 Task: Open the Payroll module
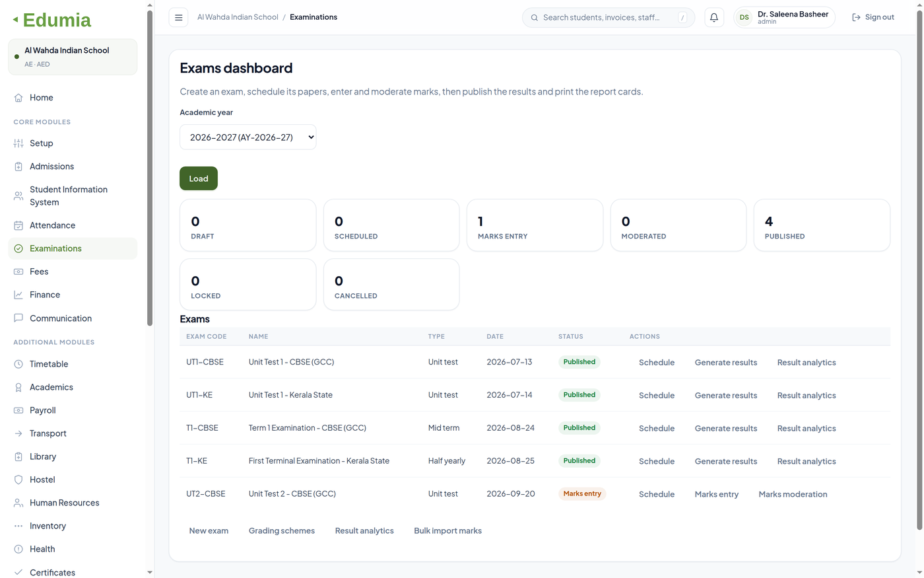click(x=73, y=410)
